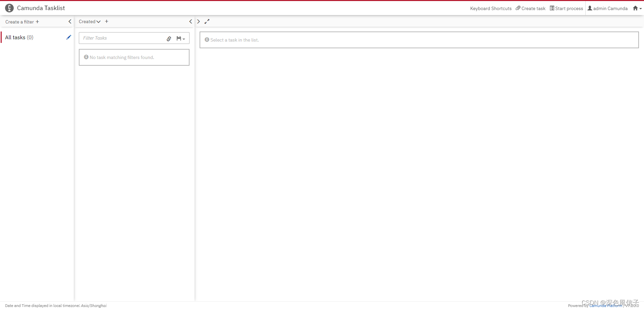Open Camunda Tasklist home title
Image resolution: width=644 pixels, height=309 pixels.
41,8
